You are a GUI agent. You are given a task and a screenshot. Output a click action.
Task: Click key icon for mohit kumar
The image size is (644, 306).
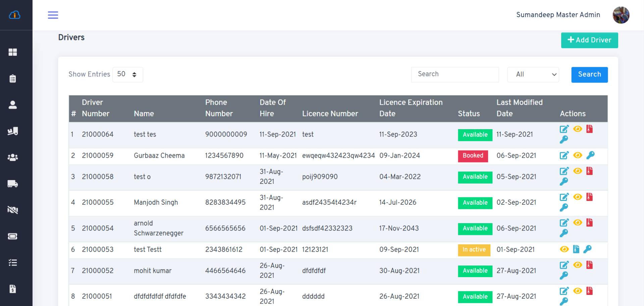click(x=564, y=276)
